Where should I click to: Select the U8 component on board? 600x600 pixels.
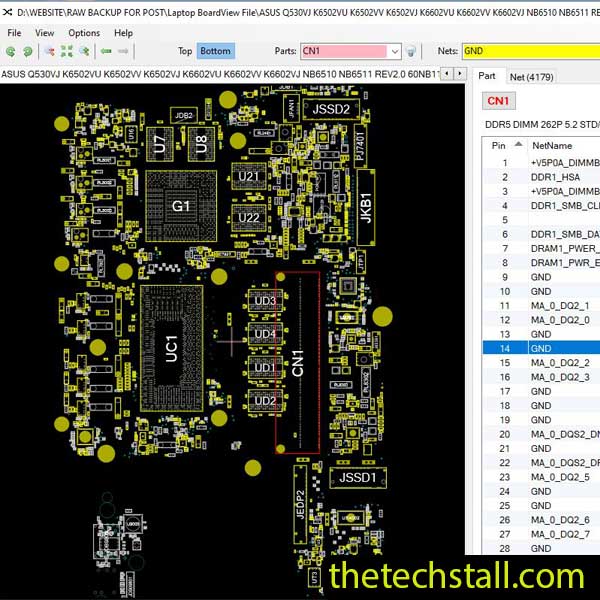[x=201, y=144]
